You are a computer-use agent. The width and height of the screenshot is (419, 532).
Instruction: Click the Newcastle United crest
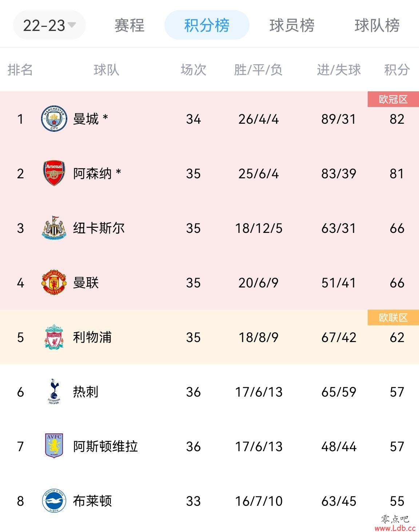(54, 228)
